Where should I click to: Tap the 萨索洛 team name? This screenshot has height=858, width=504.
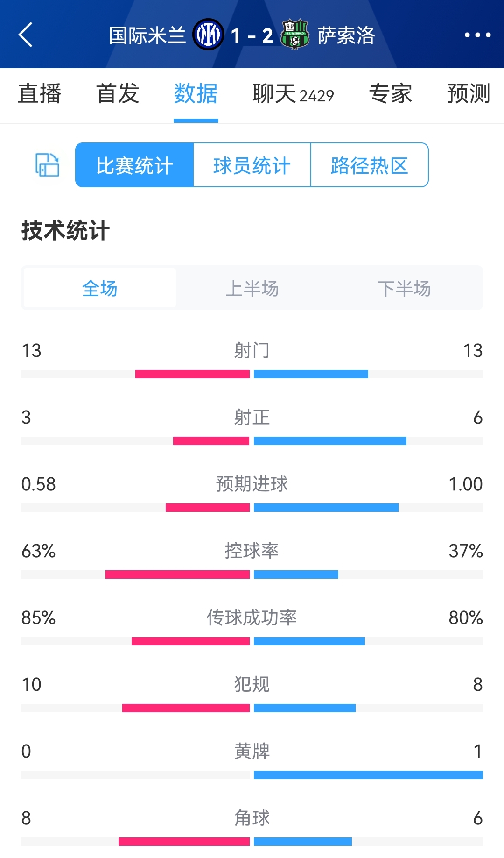pos(346,35)
